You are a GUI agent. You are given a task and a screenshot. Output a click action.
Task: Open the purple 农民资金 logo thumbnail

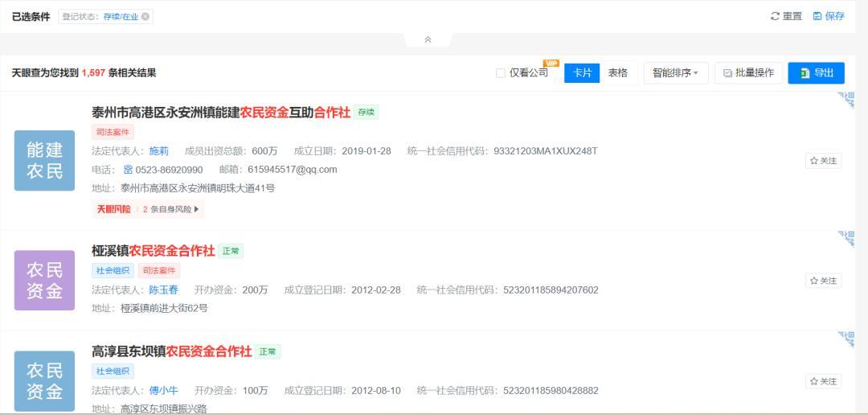(44, 281)
